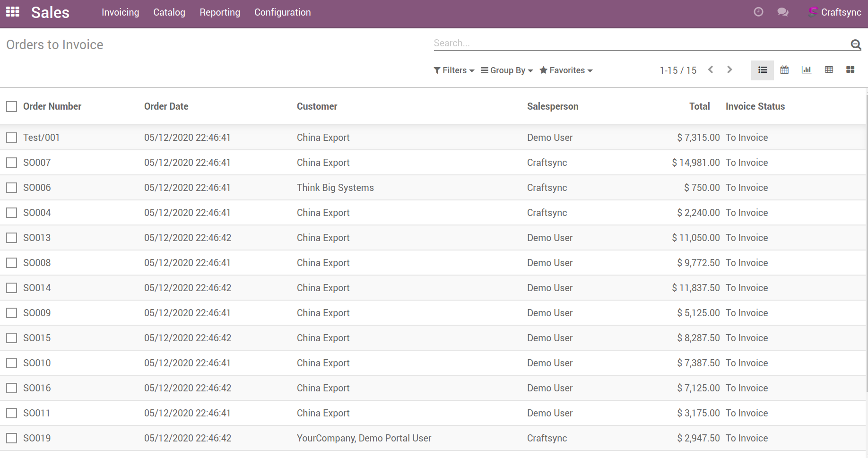Screen dimensions: 868x458
Task: Open the Favorites dropdown
Action: [566, 70]
